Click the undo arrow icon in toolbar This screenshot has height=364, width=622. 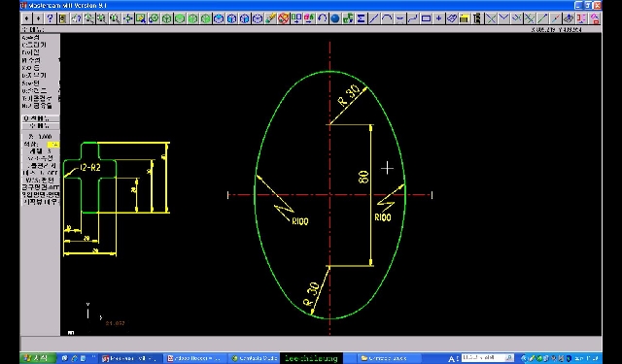[322, 18]
